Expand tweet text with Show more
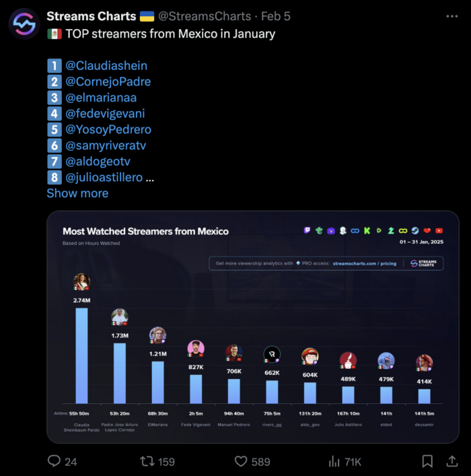 (77, 193)
